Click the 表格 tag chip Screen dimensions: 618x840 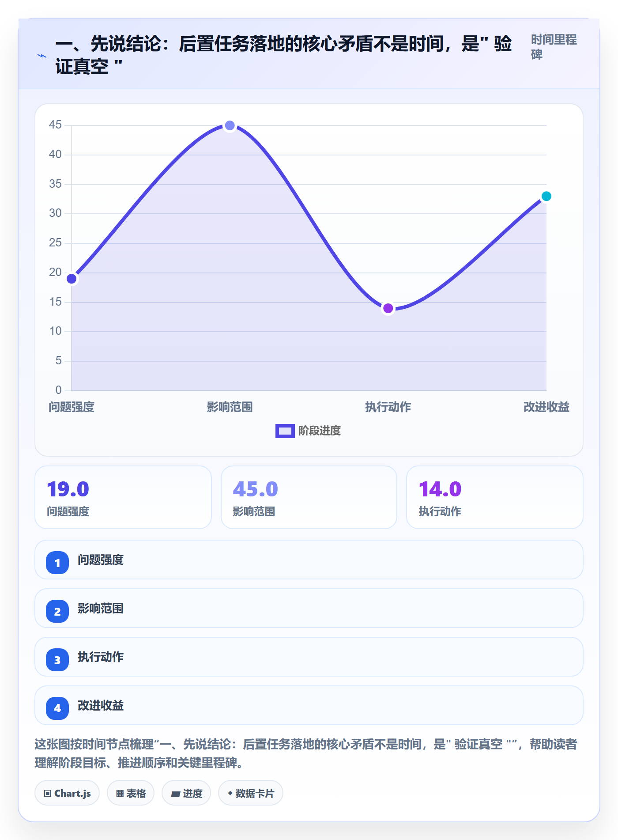pyautogui.click(x=131, y=793)
